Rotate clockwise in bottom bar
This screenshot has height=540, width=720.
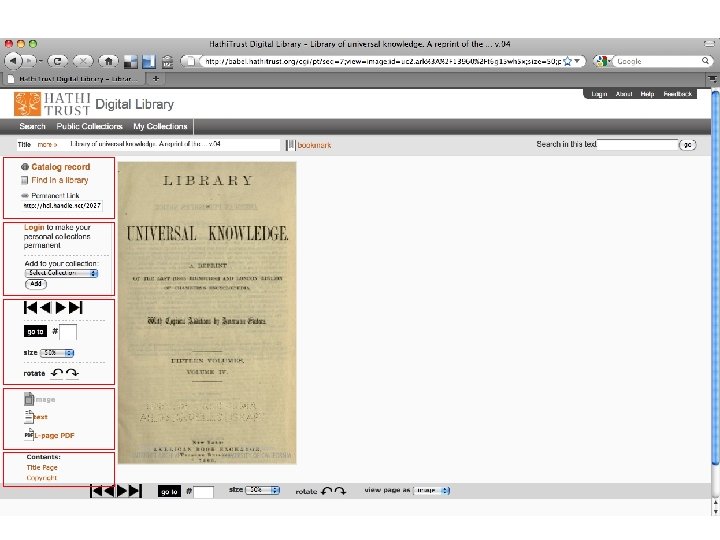340,491
